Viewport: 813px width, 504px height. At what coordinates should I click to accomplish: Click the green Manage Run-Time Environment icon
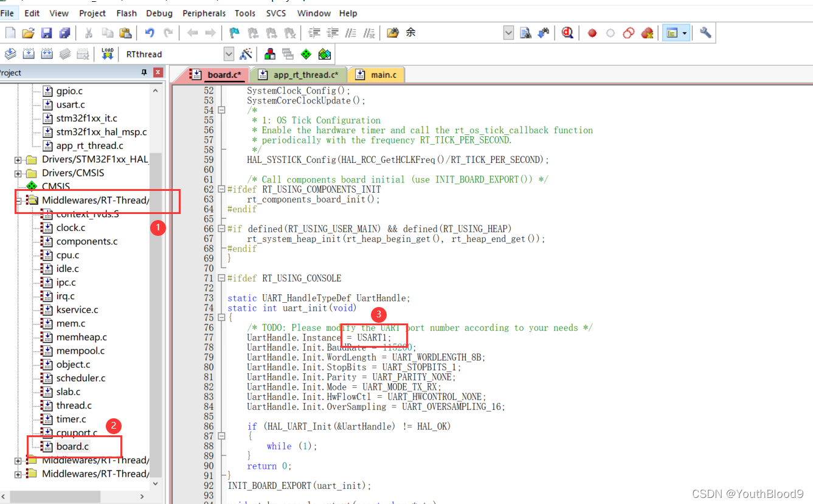(306, 54)
